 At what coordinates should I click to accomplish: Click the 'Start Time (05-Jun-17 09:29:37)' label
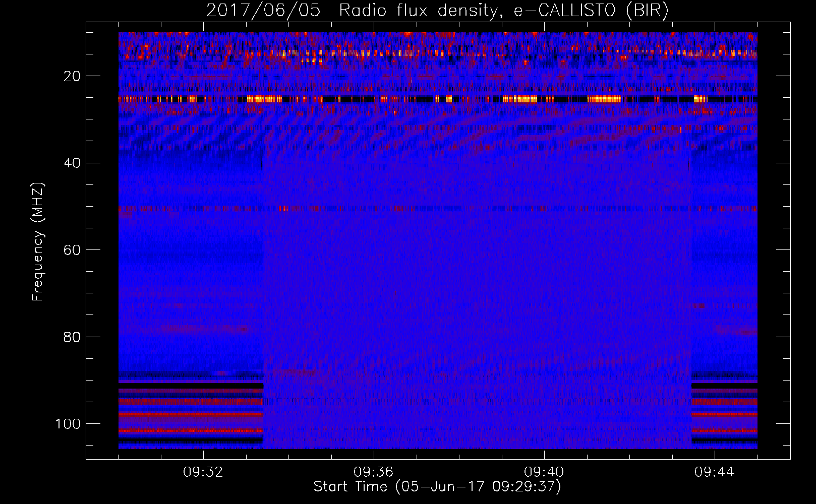[x=437, y=487]
